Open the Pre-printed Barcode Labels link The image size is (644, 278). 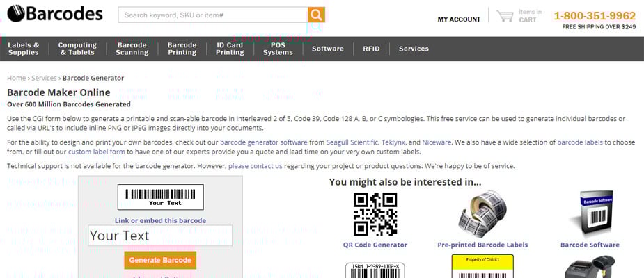pos(482,245)
